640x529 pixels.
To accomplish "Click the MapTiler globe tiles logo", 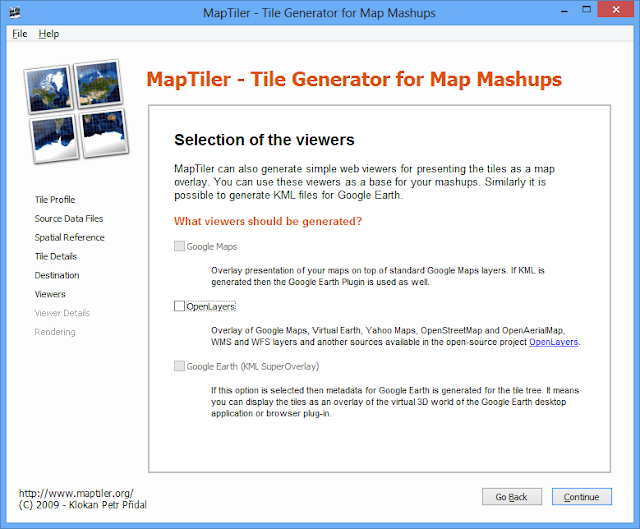I will [x=76, y=111].
